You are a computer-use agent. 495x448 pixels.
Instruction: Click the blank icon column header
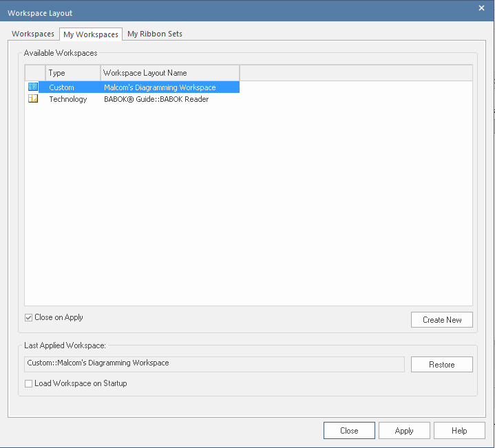pyautogui.click(x=35, y=73)
